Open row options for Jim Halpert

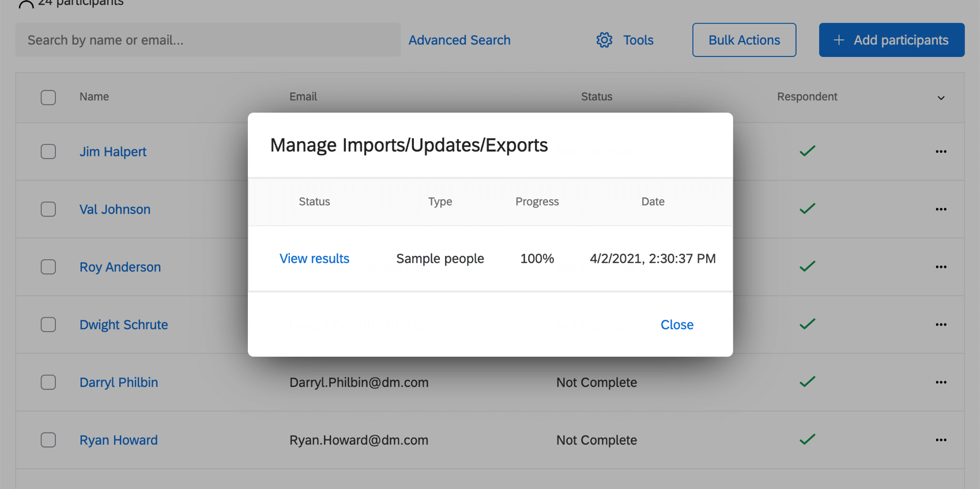point(941,152)
